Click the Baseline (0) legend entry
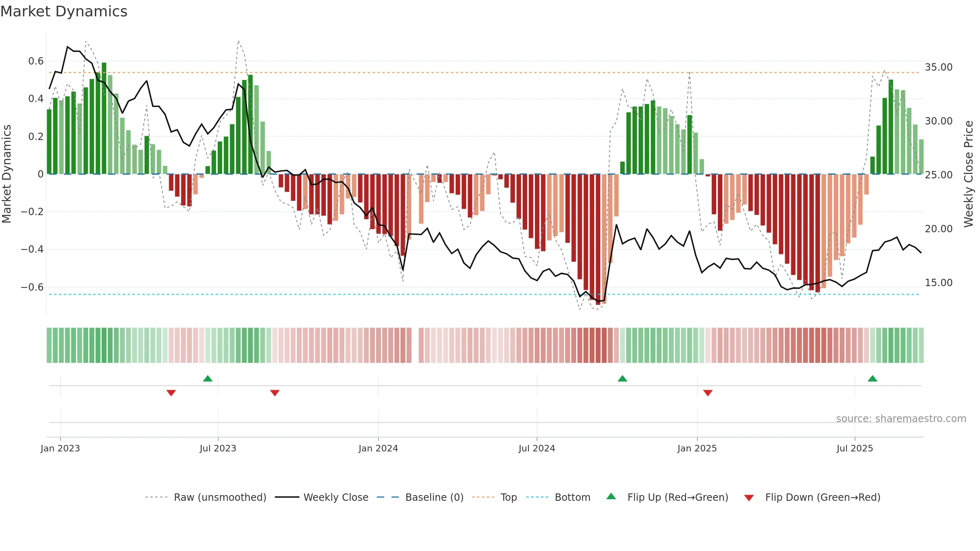This screenshot has width=980, height=551. (420, 497)
